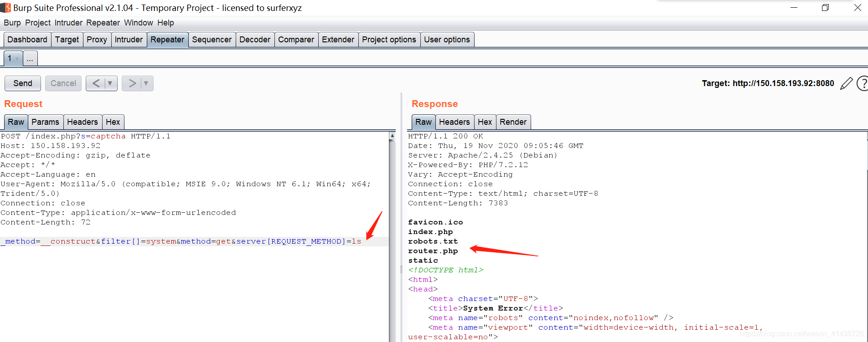The width and height of the screenshot is (868, 342).
Task: Click the POST request line text
Action: (86, 136)
